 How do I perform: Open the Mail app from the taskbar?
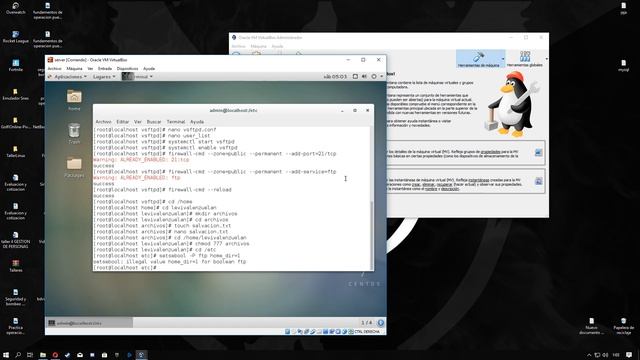[x=80, y=355]
